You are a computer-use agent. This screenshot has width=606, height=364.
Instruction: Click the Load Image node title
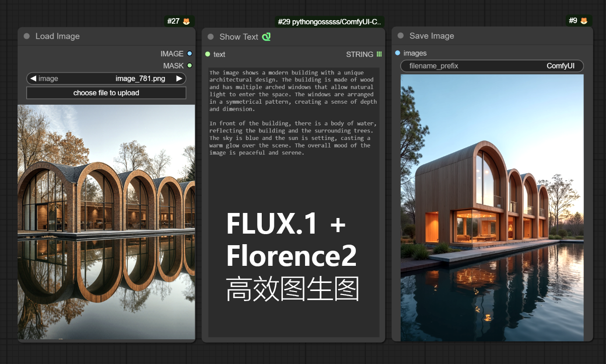[57, 36]
